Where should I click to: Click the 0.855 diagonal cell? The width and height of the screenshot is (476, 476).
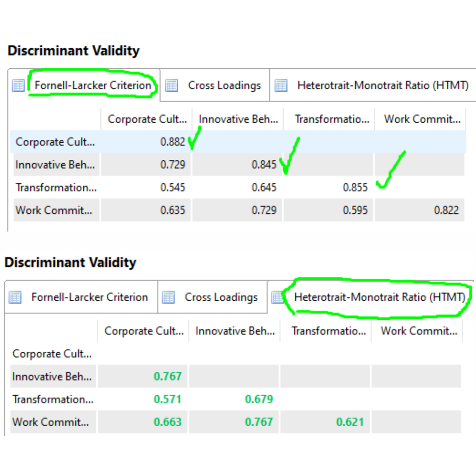355,187
